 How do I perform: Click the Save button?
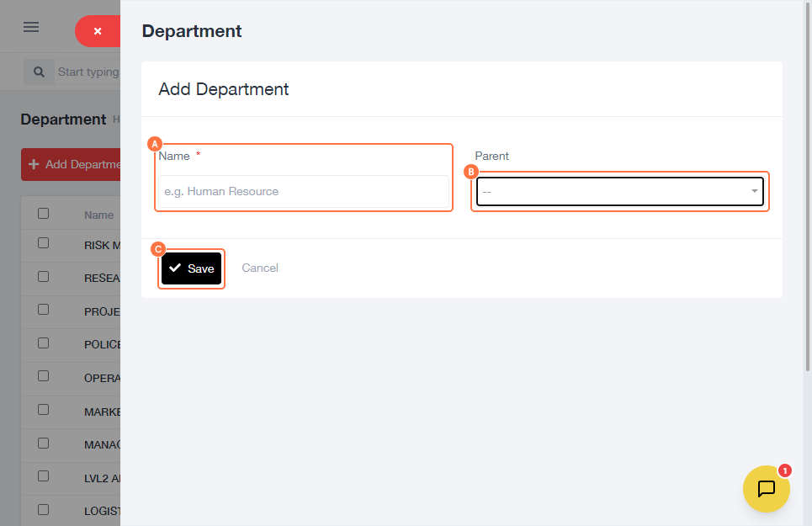192,268
